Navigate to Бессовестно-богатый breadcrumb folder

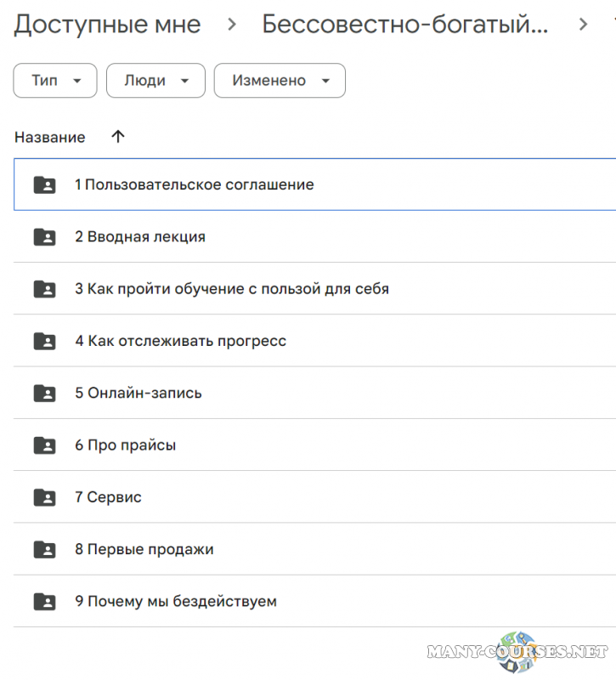click(404, 25)
